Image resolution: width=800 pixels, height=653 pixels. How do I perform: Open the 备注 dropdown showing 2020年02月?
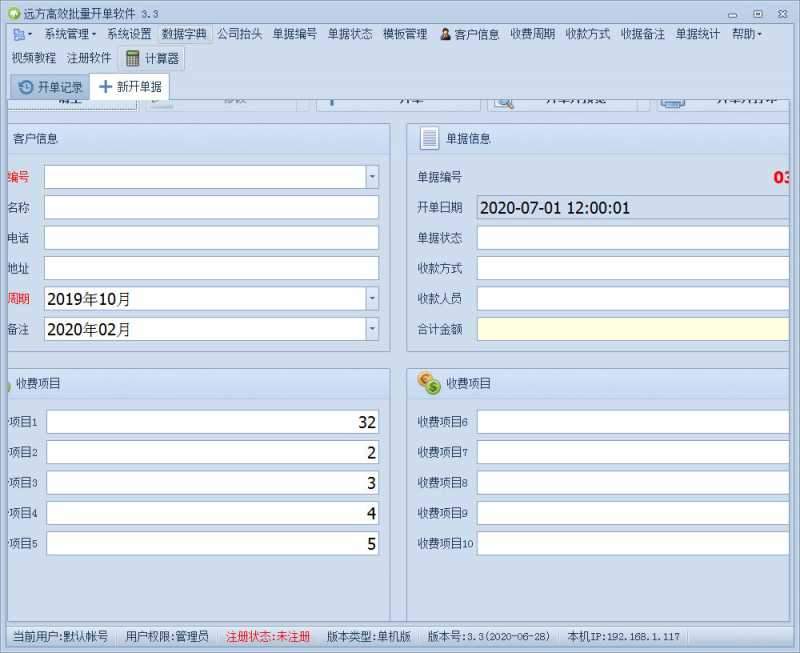pos(370,329)
